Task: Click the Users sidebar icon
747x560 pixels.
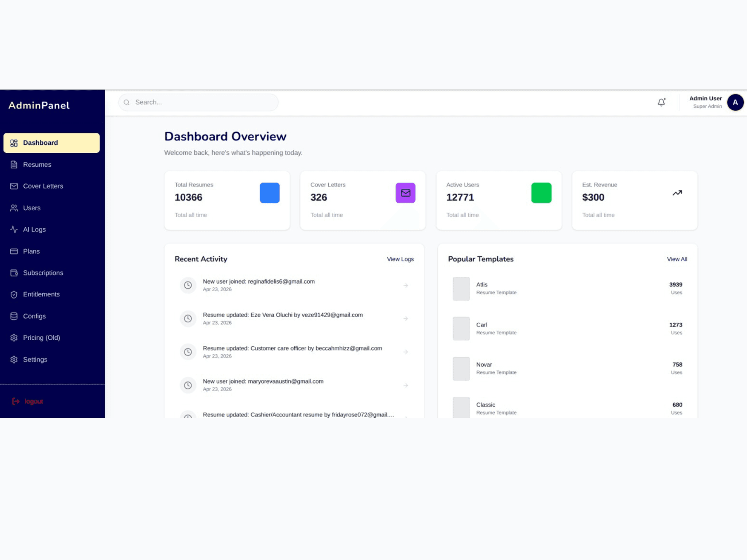Action: pyautogui.click(x=14, y=208)
